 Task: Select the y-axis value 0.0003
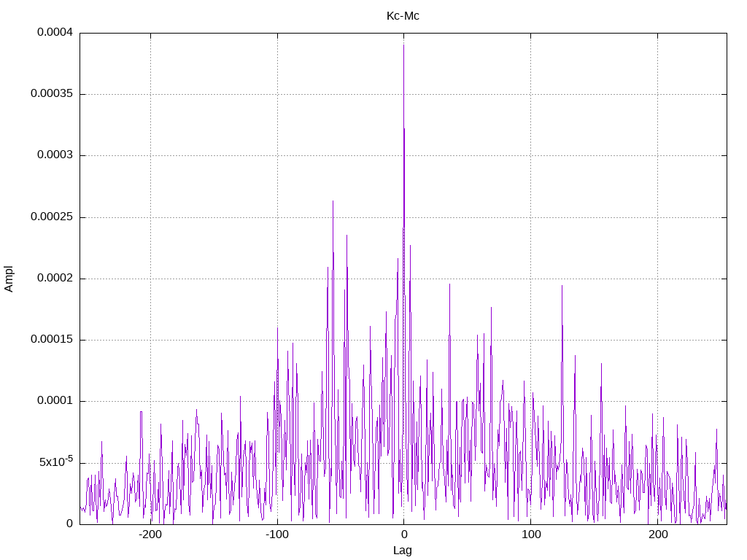pyautogui.click(x=55, y=155)
